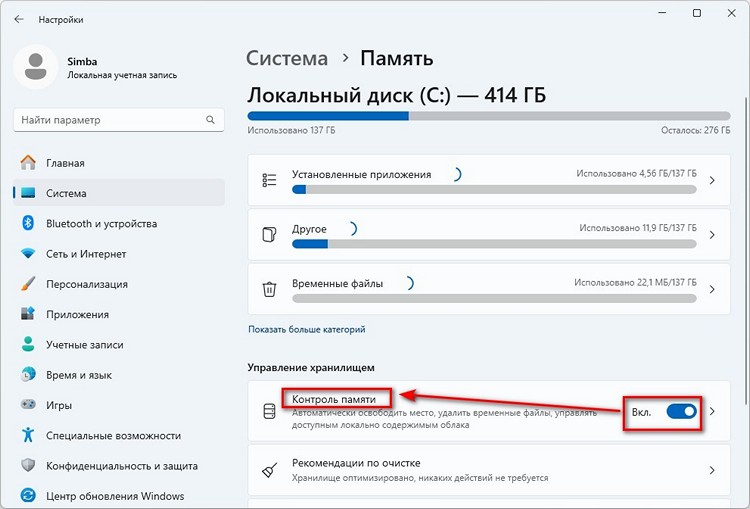Go to Сеть и Интернет
This screenshot has height=509, width=750.
[119, 254]
